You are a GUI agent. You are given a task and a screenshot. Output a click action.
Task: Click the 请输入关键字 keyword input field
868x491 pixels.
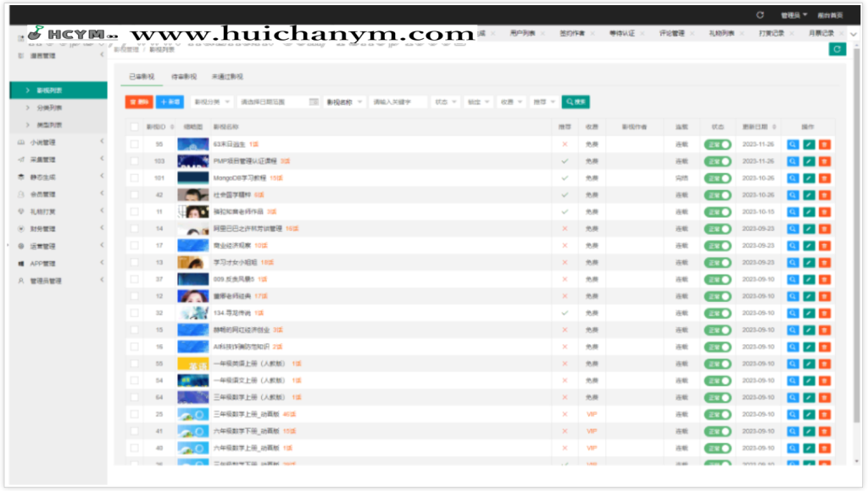coord(399,102)
